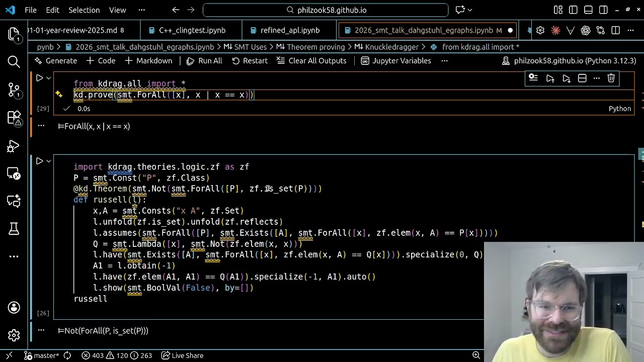This screenshot has width=644, height=362.
Task: Toggle the bottom panel visibility
Action: (588, 10)
